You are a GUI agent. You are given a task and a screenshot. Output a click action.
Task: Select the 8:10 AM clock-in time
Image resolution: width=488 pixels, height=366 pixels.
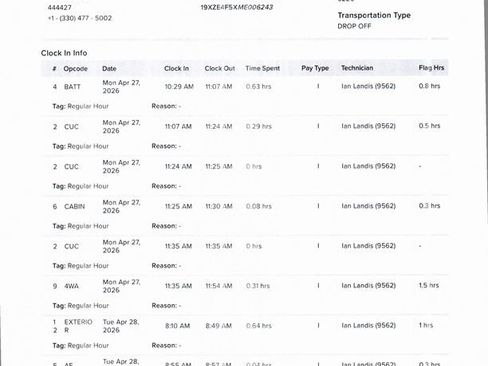[x=178, y=326]
